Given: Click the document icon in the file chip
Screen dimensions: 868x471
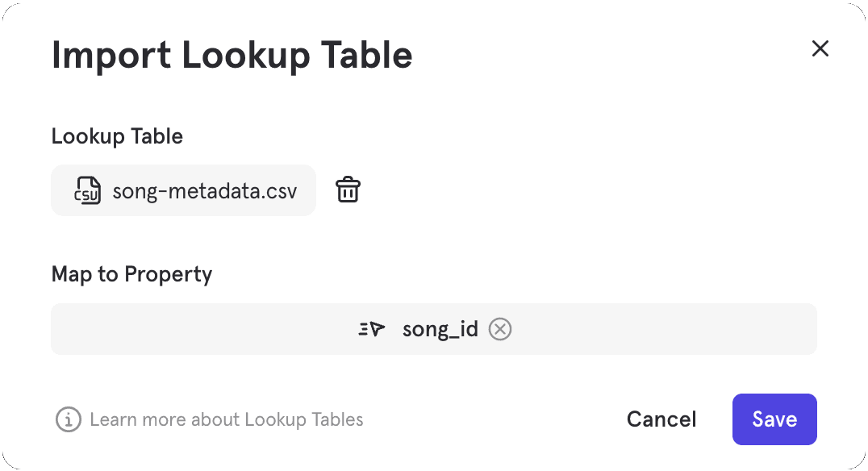Looking at the screenshot, I should (88, 190).
